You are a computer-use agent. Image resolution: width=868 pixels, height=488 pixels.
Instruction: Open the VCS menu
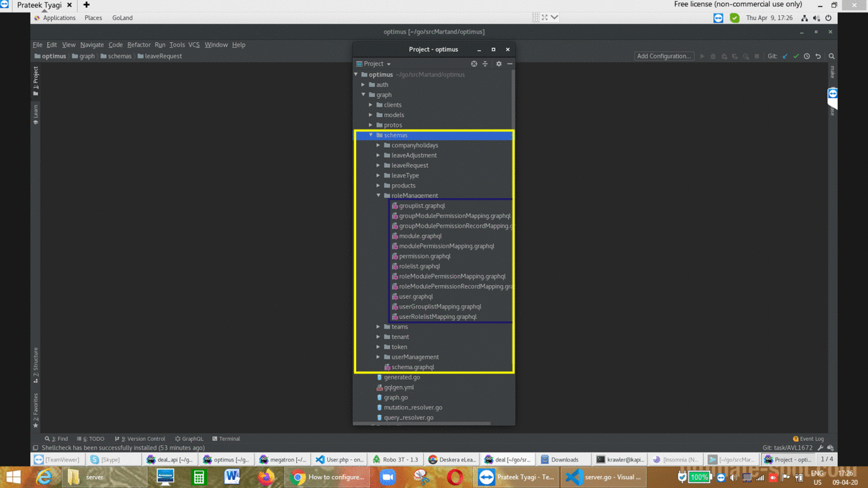pos(194,45)
